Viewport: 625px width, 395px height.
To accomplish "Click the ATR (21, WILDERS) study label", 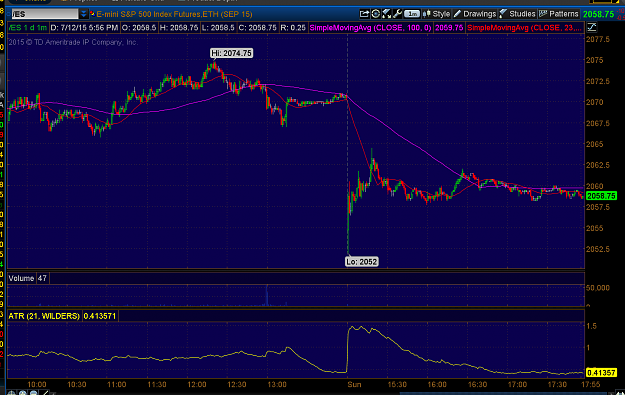I will (x=44, y=316).
